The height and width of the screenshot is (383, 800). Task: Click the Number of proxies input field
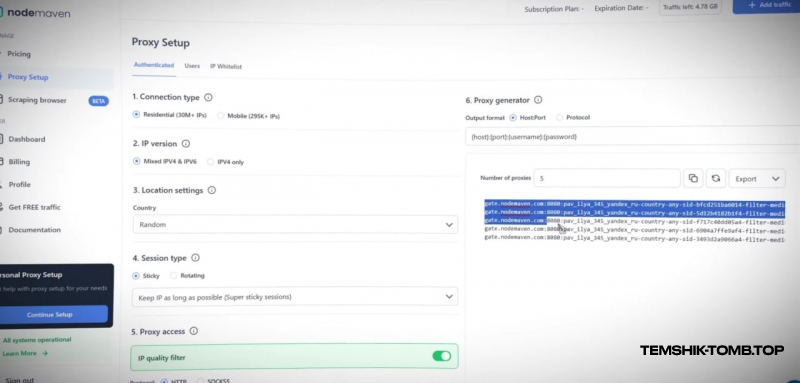[607, 178]
